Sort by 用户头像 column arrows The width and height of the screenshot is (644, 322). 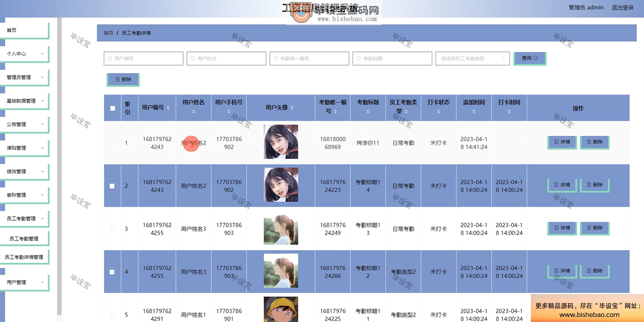[x=292, y=108]
